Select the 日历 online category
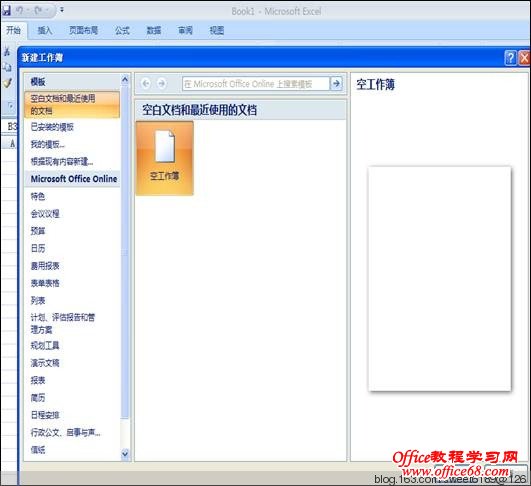 pos(38,248)
